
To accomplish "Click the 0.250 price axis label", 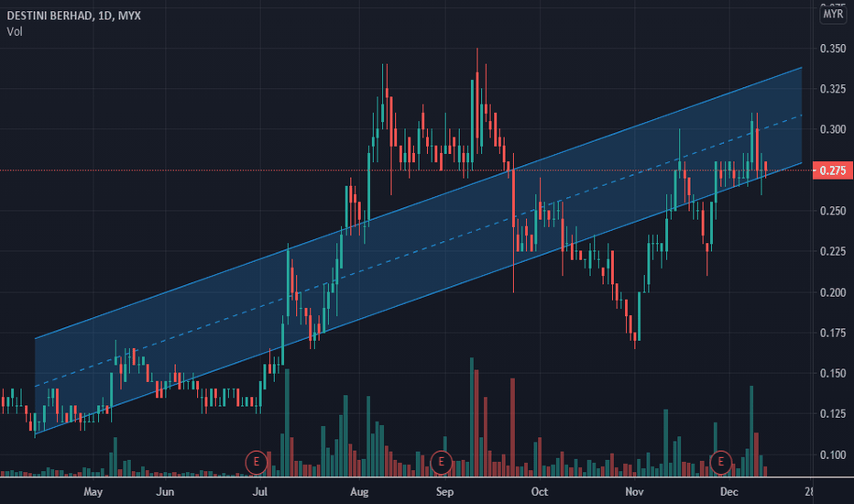I will pyautogui.click(x=833, y=211).
